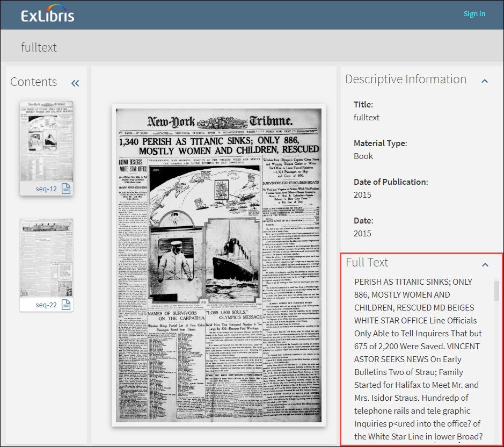Collapse the Descriptive Information section
504x447 pixels.
tap(485, 81)
